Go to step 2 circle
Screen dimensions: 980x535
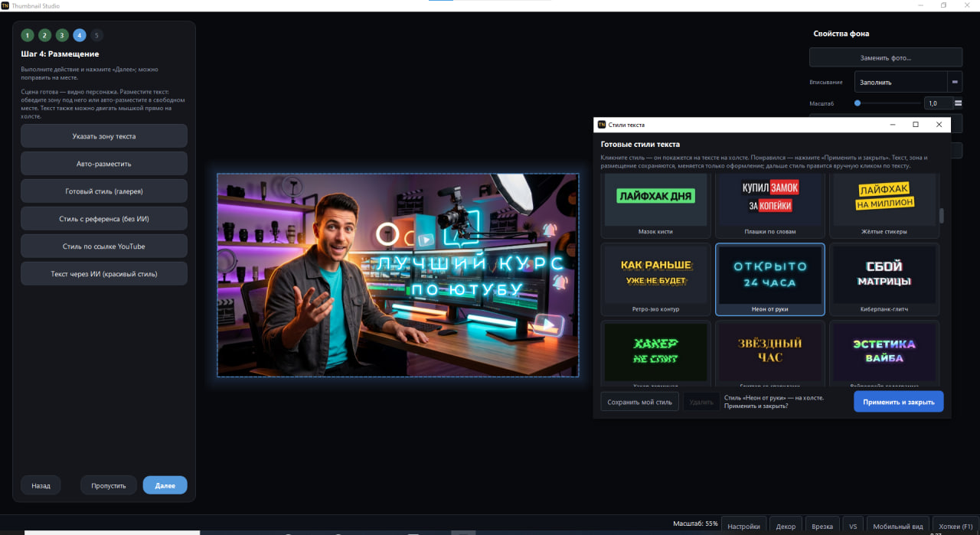[x=45, y=35]
